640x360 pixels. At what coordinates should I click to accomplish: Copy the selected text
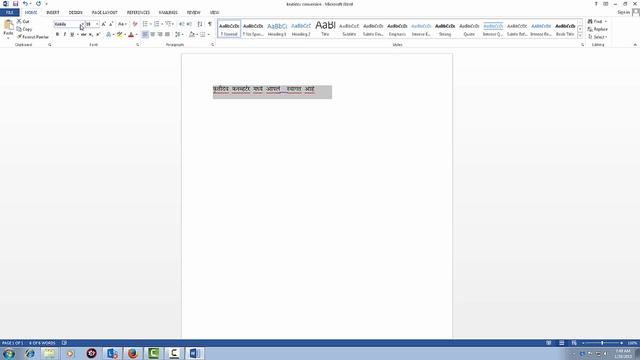24,29
